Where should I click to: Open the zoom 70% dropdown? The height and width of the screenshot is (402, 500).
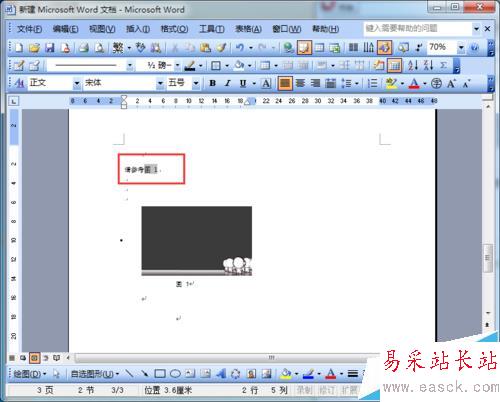461,48
